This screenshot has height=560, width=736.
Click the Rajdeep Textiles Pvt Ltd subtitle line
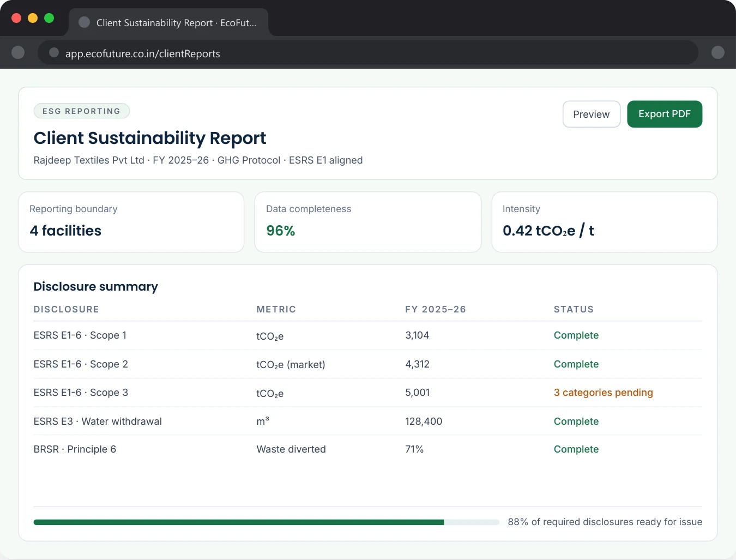[198, 160]
